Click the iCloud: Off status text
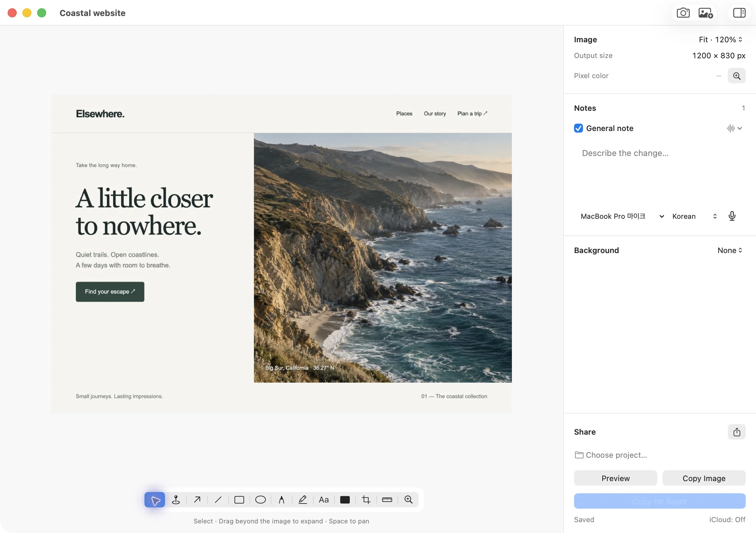The width and height of the screenshot is (756, 533). click(727, 520)
